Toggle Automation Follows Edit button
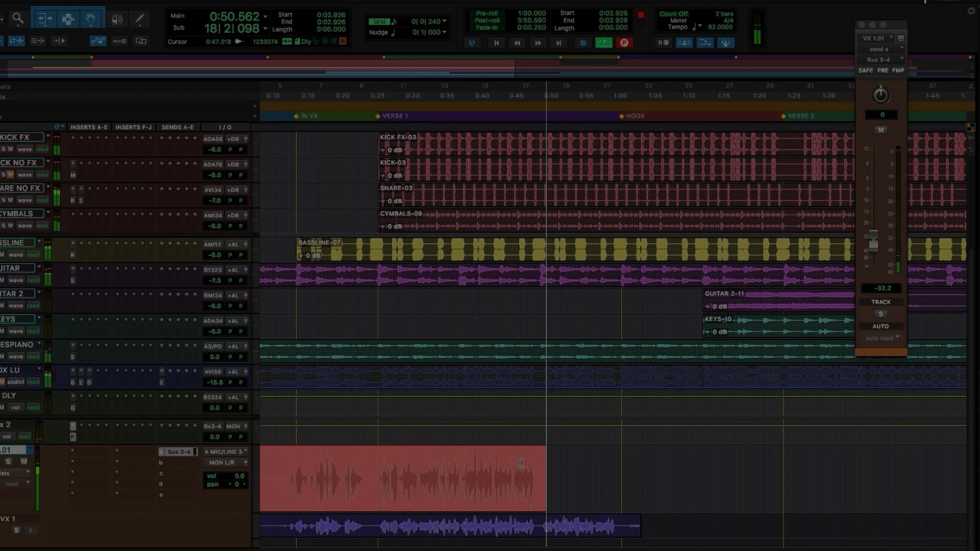Screen dimensions: 980x551 pos(98,41)
